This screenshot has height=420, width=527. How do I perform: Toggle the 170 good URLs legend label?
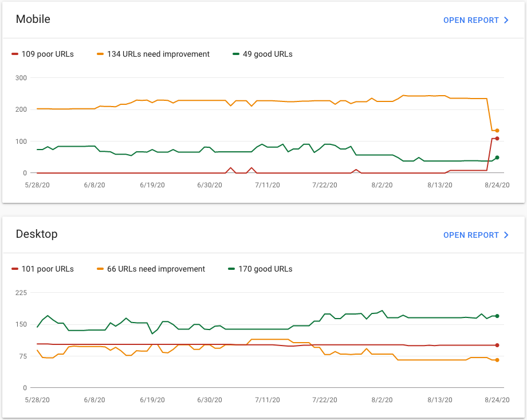(265, 269)
